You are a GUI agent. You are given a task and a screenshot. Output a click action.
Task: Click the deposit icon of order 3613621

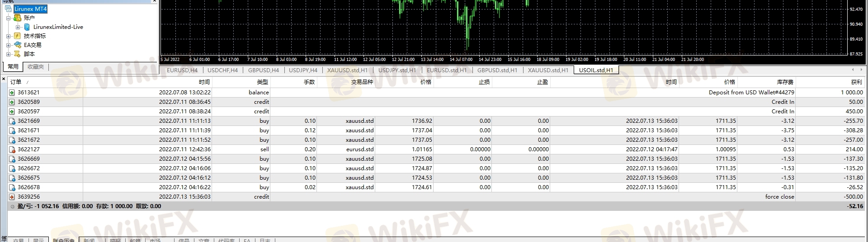[x=12, y=93]
